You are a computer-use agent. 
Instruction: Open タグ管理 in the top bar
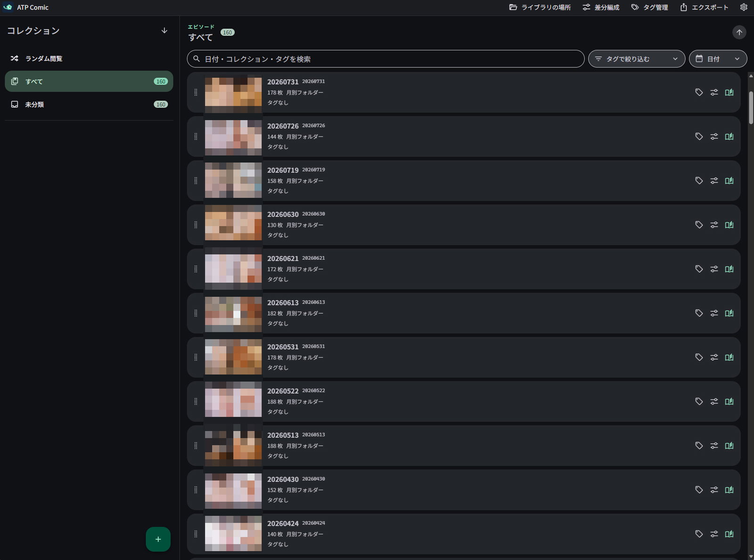649,7
